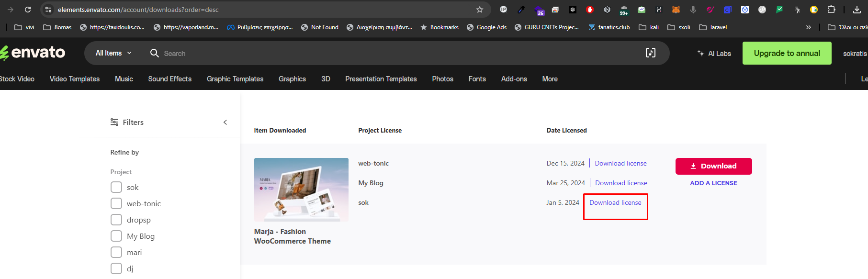Screen dimensions: 868x279
Task: Click the Filters sliders icon
Action: point(114,122)
